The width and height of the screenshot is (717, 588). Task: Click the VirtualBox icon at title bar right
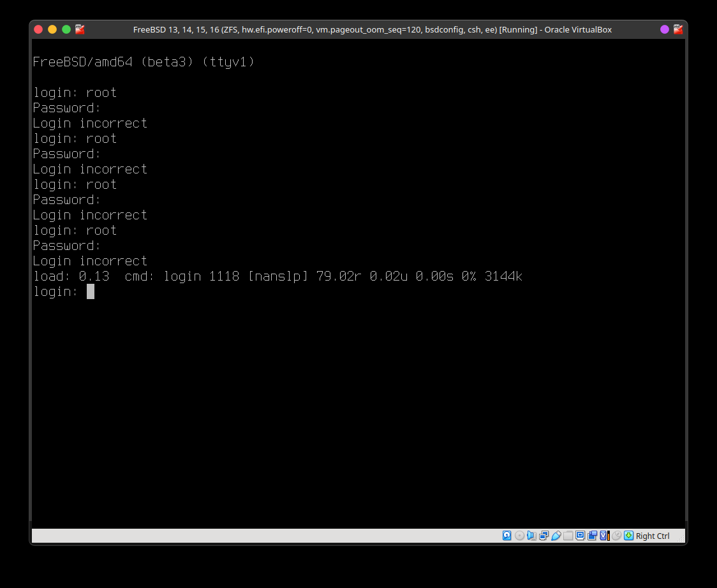click(x=677, y=29)
